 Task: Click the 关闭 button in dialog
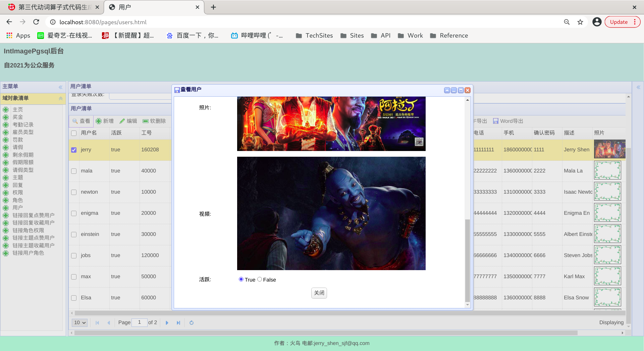coord(319,293)
